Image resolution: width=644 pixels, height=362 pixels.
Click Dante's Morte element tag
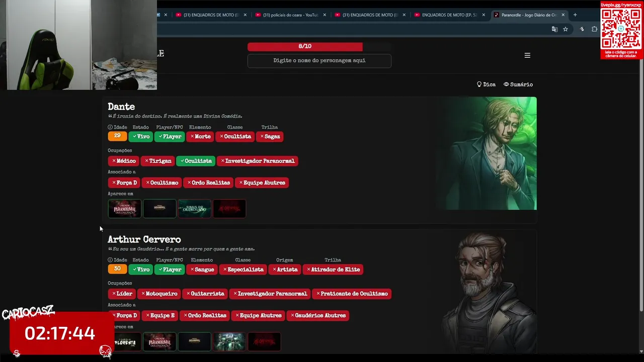pyautogui.click(x=200, y=136)
